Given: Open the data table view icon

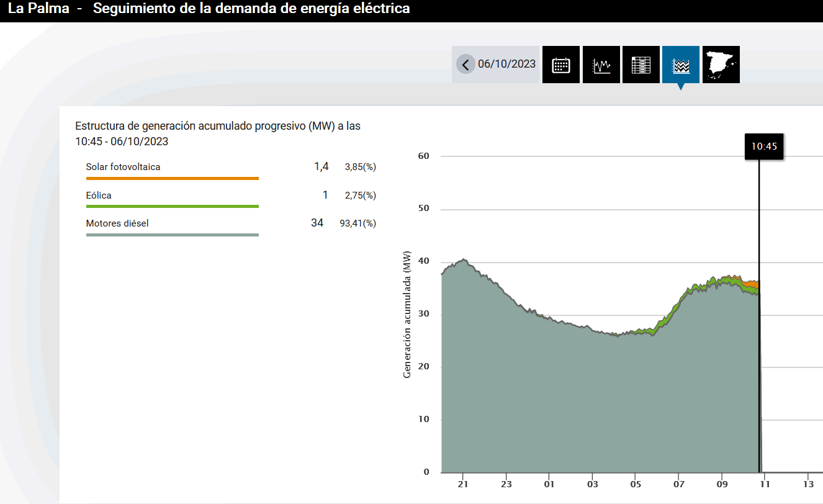Looking at the screenshot, I should pyautogui.click(x=641, y=65).
